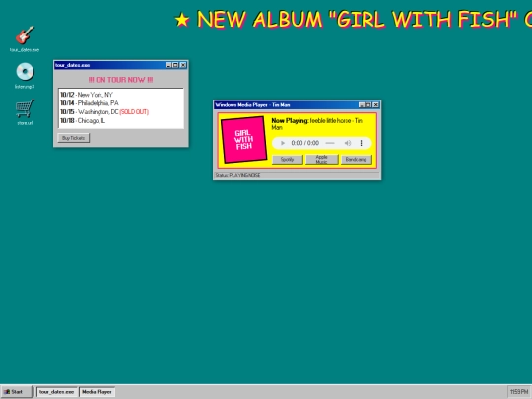Screen dimensions: 532x399
Task: Click the !!! ON TOUR NOW !!! heading
Action: click(121, 80)
